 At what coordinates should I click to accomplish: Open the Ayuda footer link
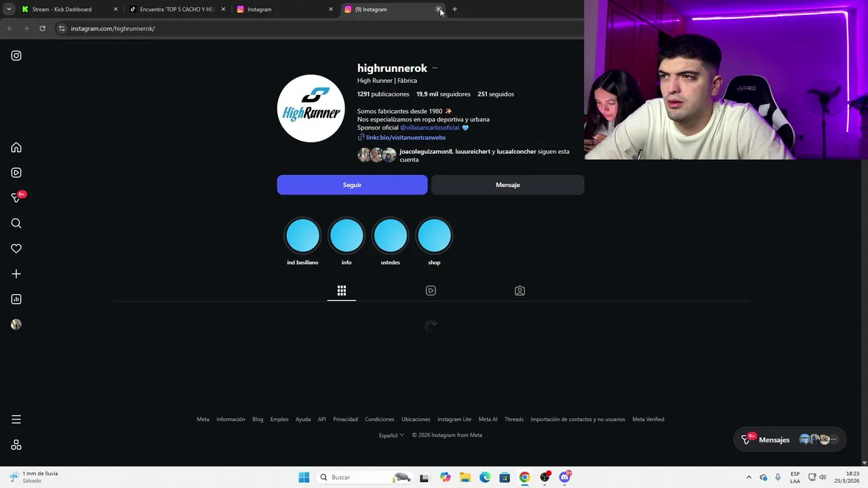click(303, 420)
